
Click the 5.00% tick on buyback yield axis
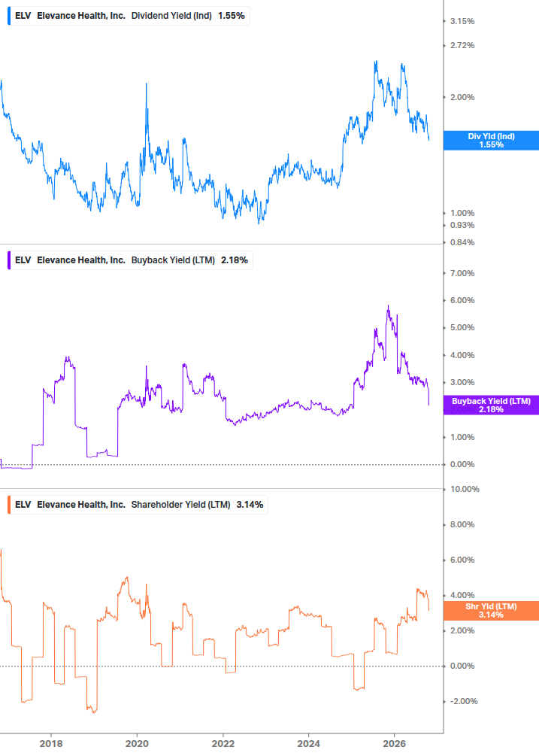tap(462, 327)
